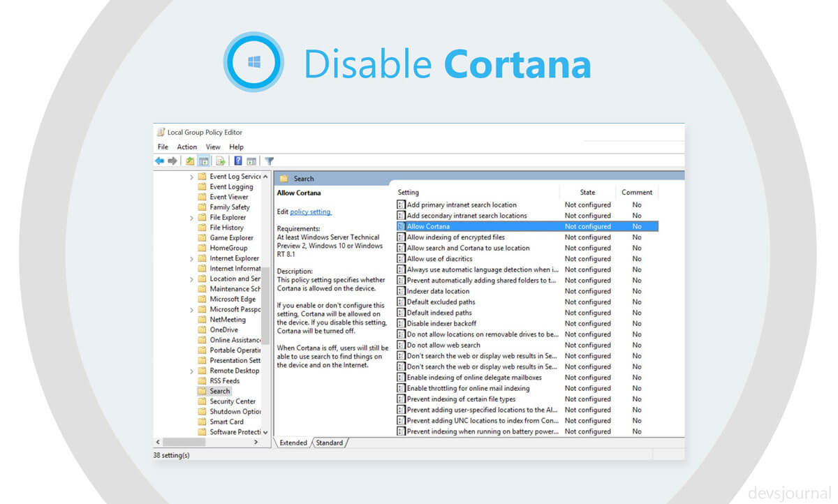The height and width of the screenshot is (504, 838).
Task: Click the Back arrow in the toolbar
Action: (x=159, y=161)
